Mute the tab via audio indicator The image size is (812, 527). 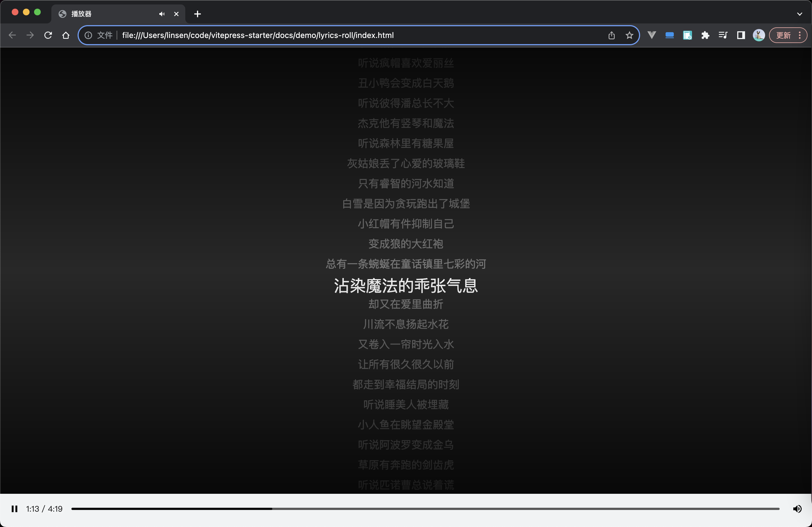[162, 14]
